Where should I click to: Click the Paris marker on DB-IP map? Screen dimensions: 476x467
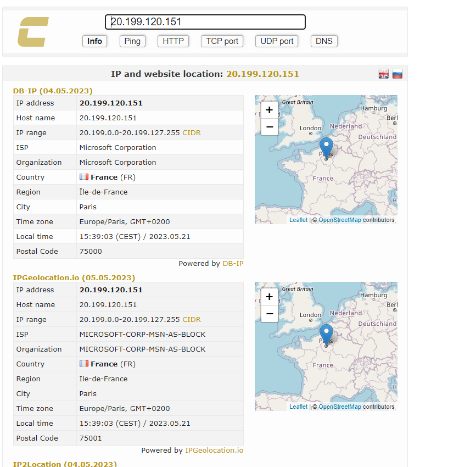[x=326, y=147]
